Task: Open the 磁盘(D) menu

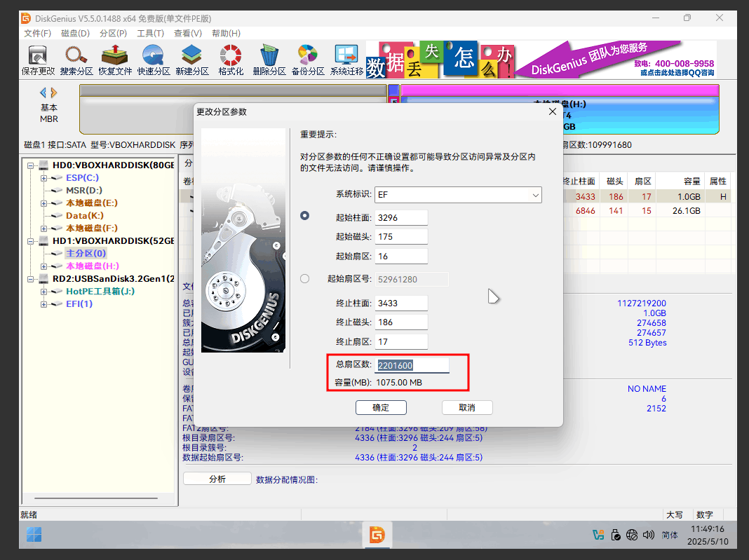Action: (x=76, y=34)
